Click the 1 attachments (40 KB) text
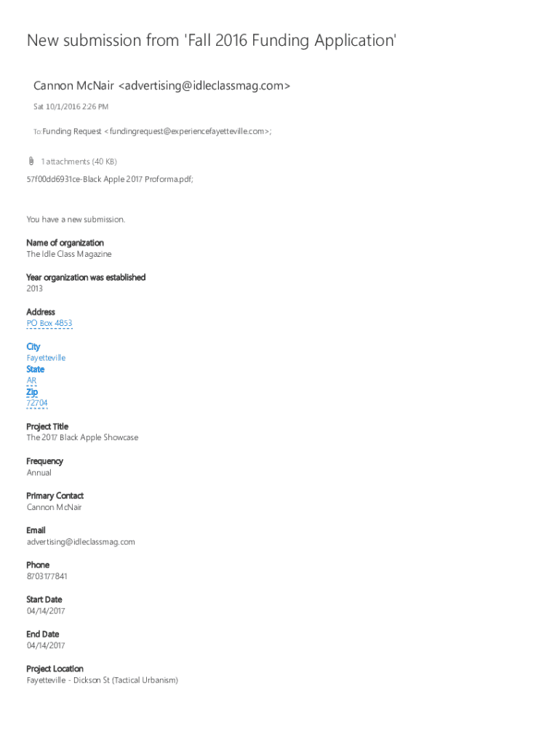560x745 pixels. point(79,162)
